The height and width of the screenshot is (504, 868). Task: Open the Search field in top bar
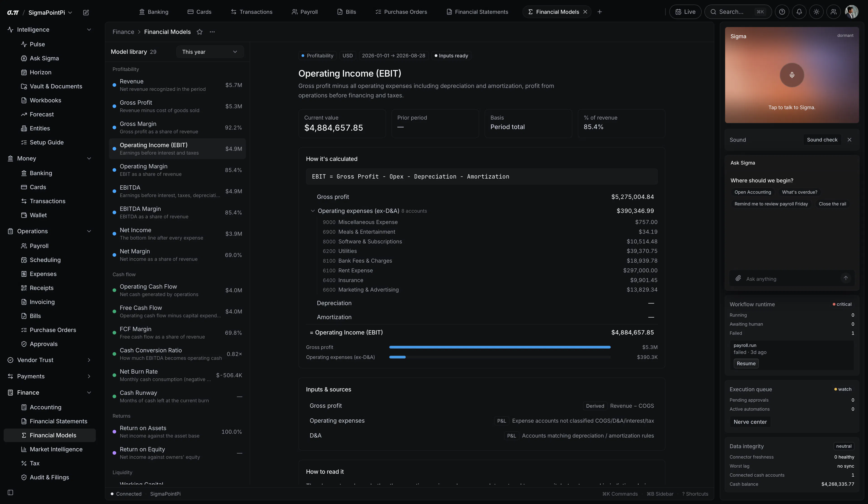coord(738,12)
